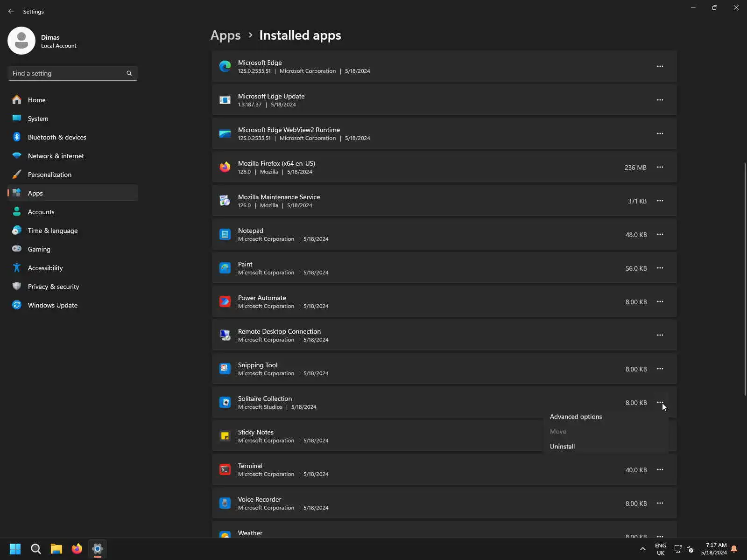
Task: Click the Apps breadcrumb link
Action: pyautogui.click(x=226, y=35)
